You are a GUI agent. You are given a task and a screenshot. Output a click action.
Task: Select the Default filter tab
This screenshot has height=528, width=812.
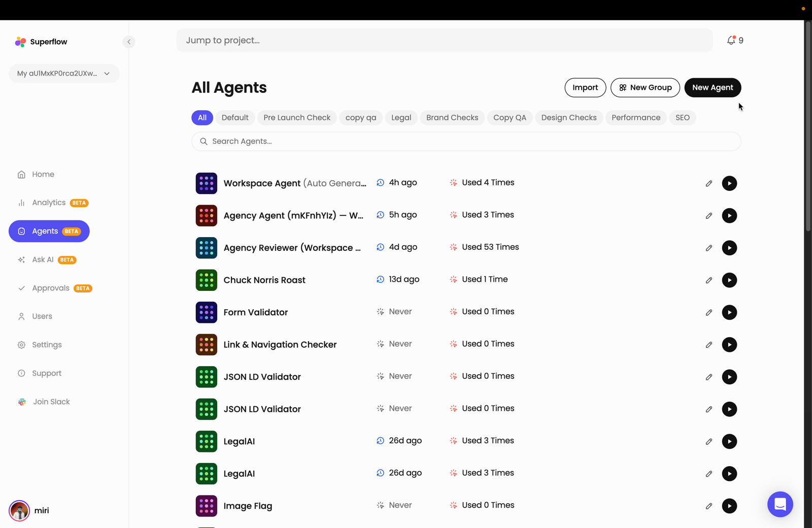pyautogui.click(x=235, y=118)
